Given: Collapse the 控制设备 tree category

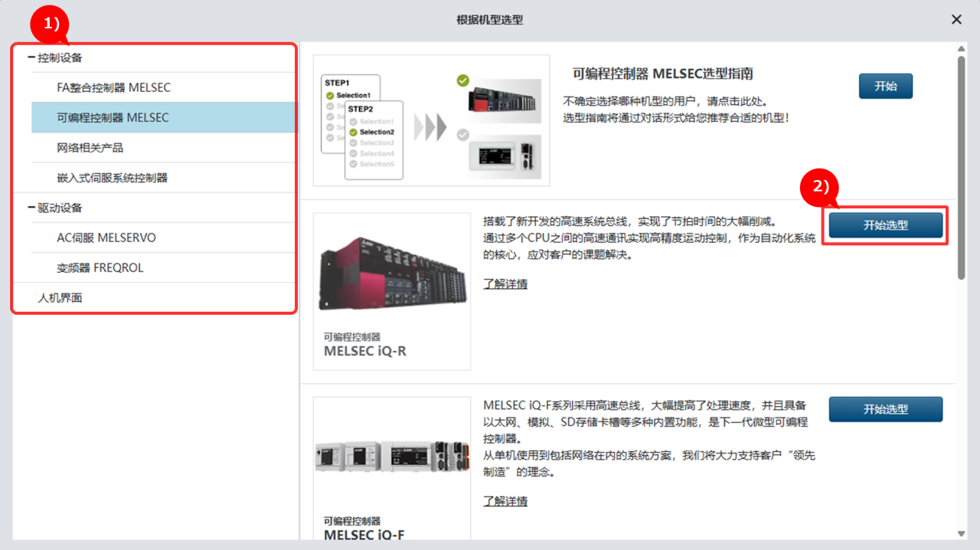Looking at the screenshot, I should point(31,57).
